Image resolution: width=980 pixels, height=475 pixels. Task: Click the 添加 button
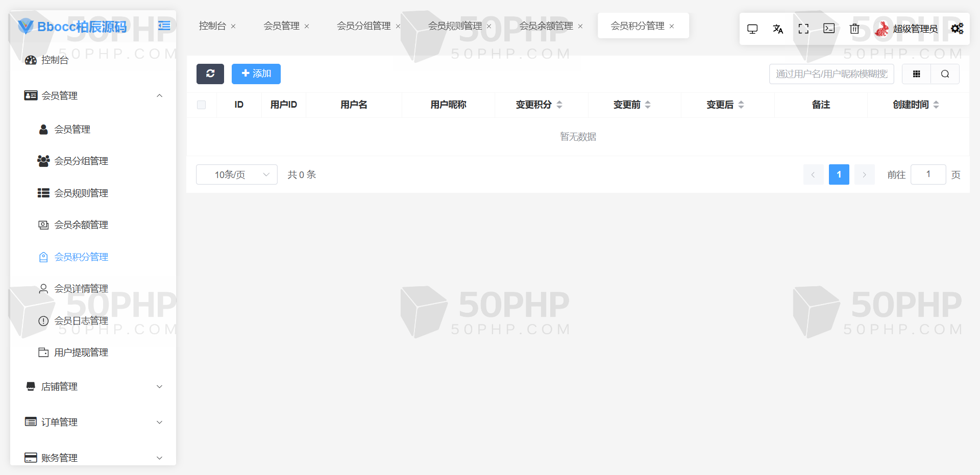click(x=256, y=74)
